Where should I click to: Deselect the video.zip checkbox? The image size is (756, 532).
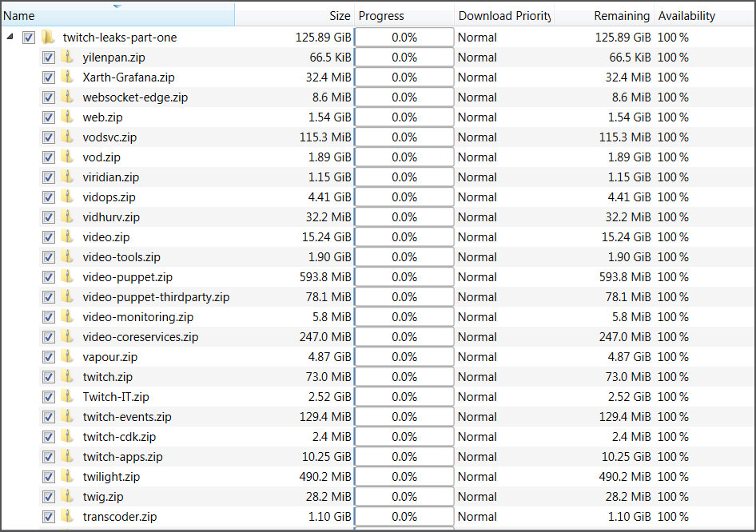click(x=48, y=237)
